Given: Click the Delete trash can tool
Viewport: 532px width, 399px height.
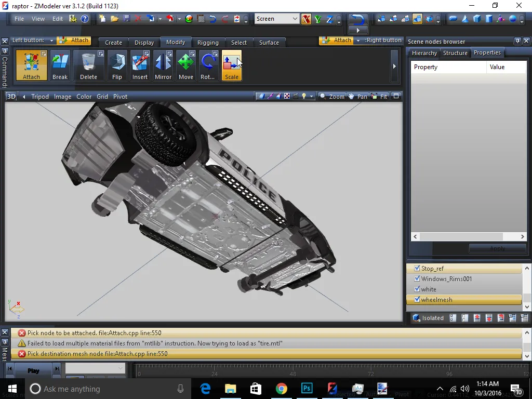Looking at the screenshot, I should point(88,66).
